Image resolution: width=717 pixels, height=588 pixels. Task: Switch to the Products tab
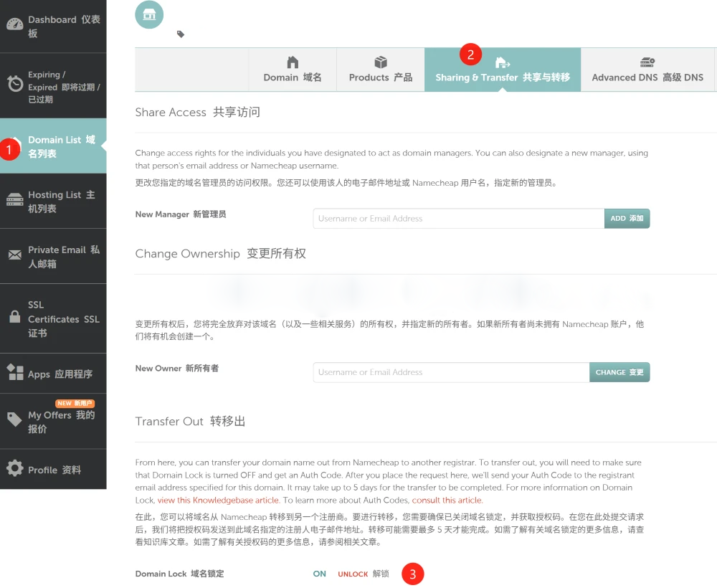coord(380,70)
